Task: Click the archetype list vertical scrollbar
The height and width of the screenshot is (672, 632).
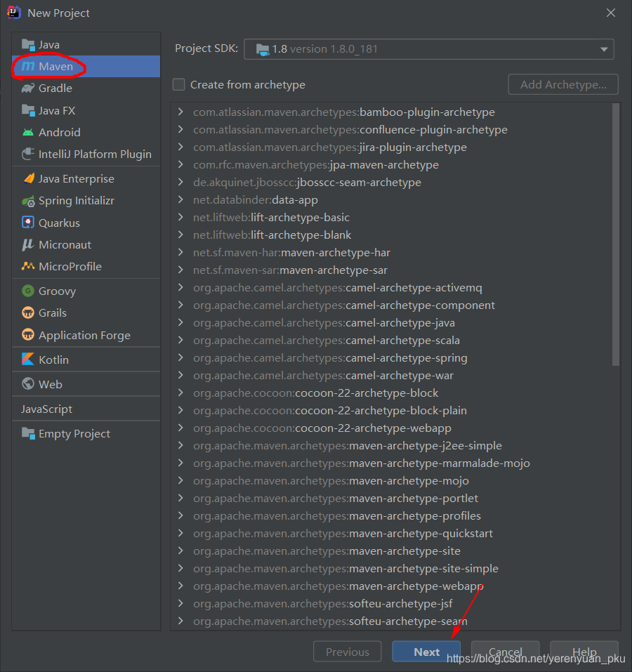Action: (x=616, y=235)
